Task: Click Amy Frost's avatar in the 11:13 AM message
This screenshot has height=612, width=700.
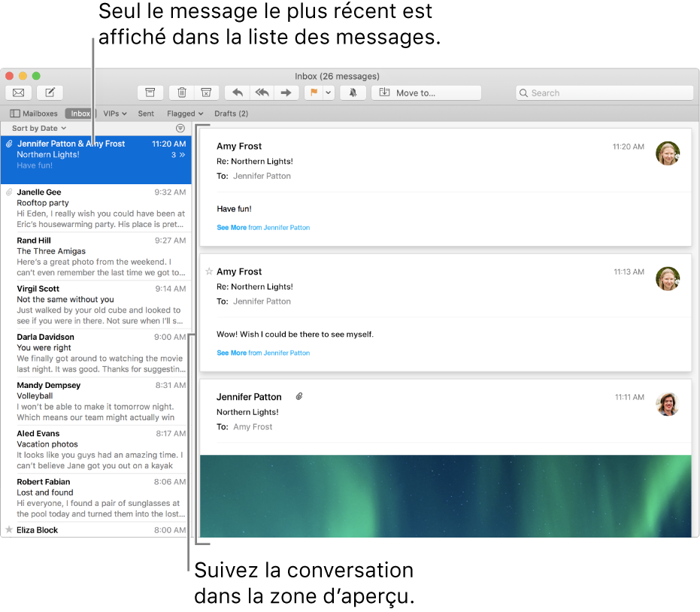Action: point(668,278)
